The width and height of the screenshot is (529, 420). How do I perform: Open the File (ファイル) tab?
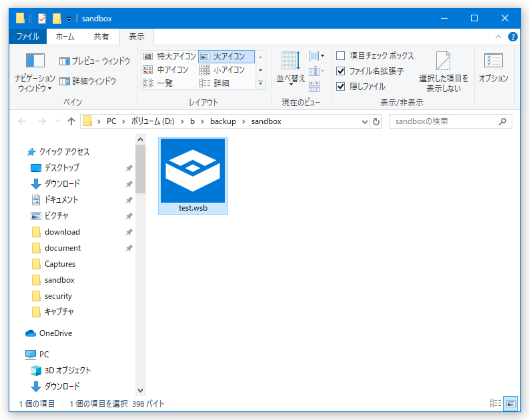tap(28, 37)
